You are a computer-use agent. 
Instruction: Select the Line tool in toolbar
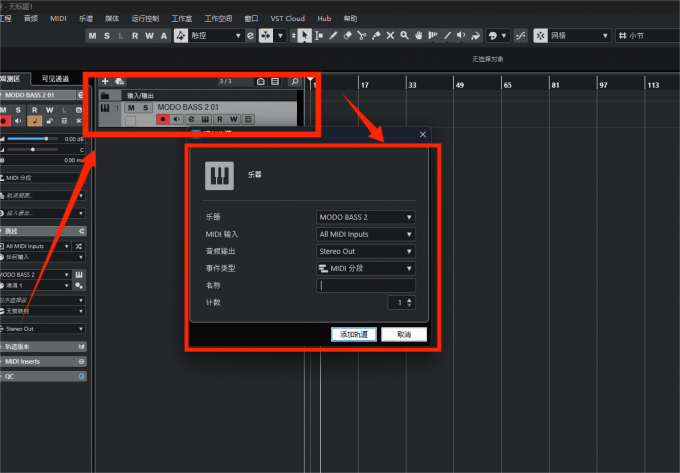447,36
